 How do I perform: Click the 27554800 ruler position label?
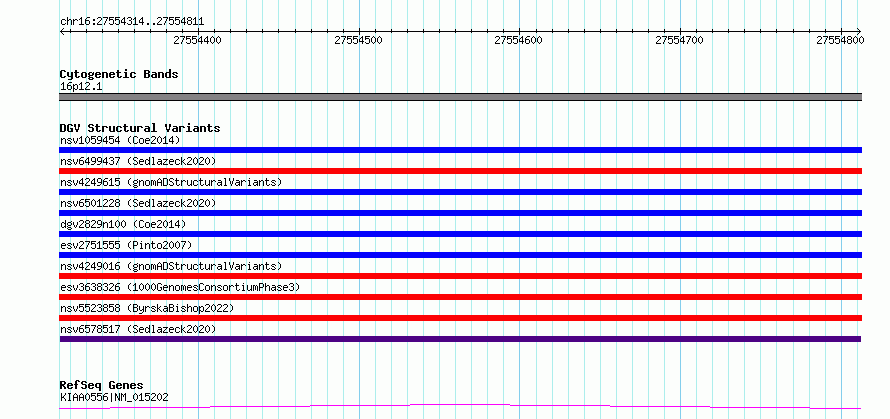click(x=841, y=40)
